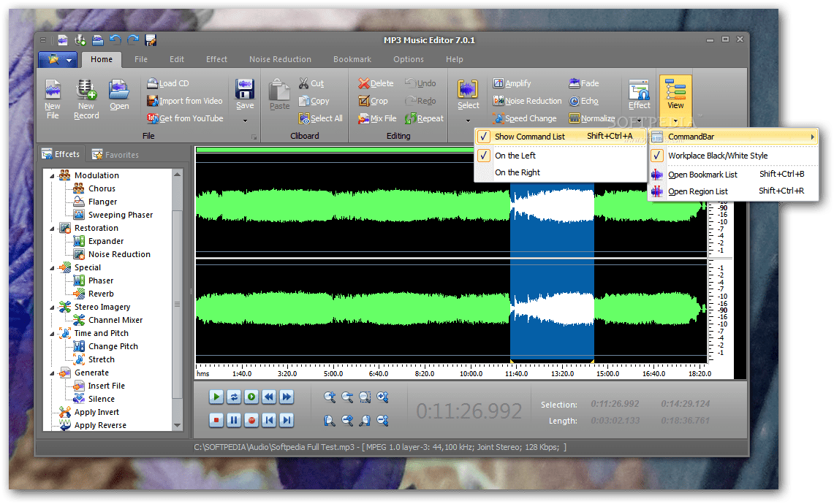834x504 pixels.
Task: Open the Save dropdown arrow
Action: [245, 121]
